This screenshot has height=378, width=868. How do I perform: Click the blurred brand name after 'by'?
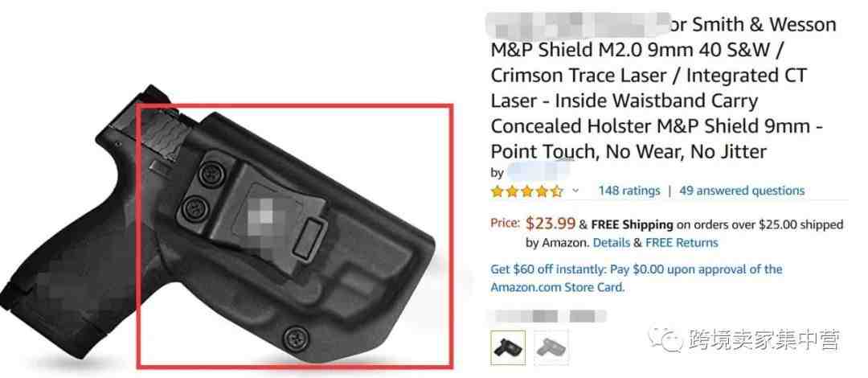pos(539,171)
